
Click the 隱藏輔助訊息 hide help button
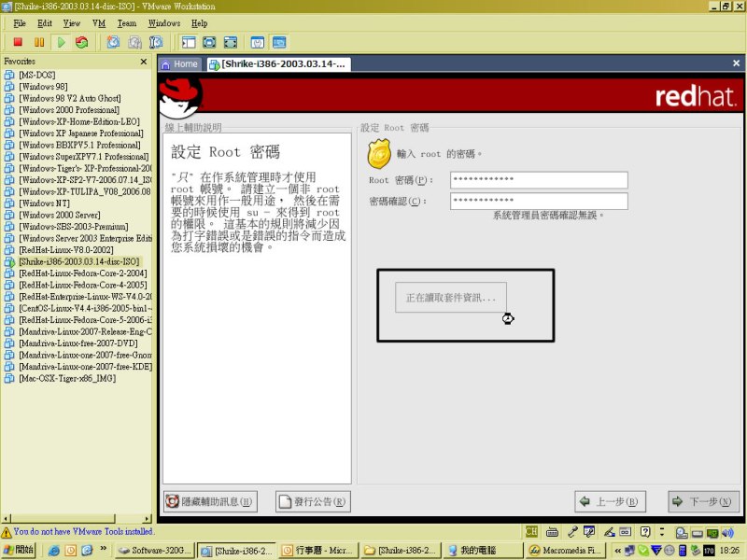click(x=210, y=501)
